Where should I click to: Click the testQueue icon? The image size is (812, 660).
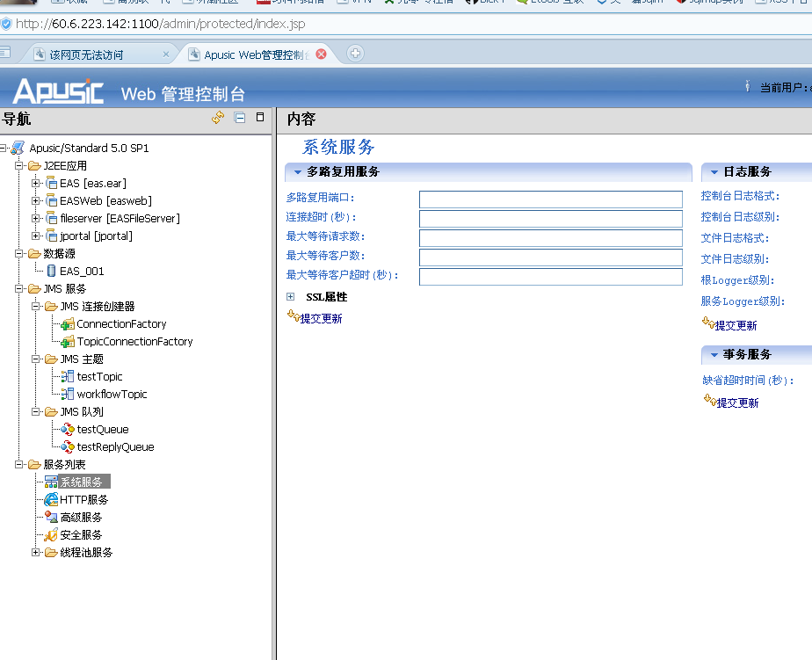(68, 429)
